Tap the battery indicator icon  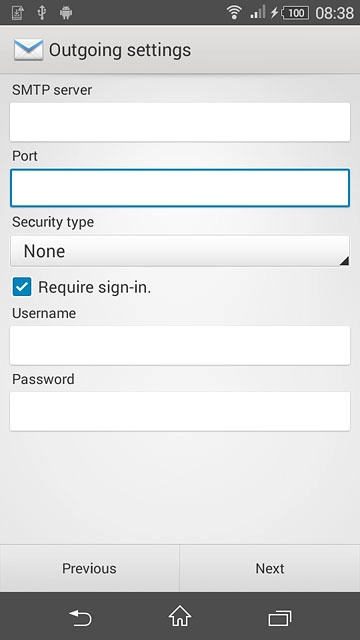coord(294,13)
